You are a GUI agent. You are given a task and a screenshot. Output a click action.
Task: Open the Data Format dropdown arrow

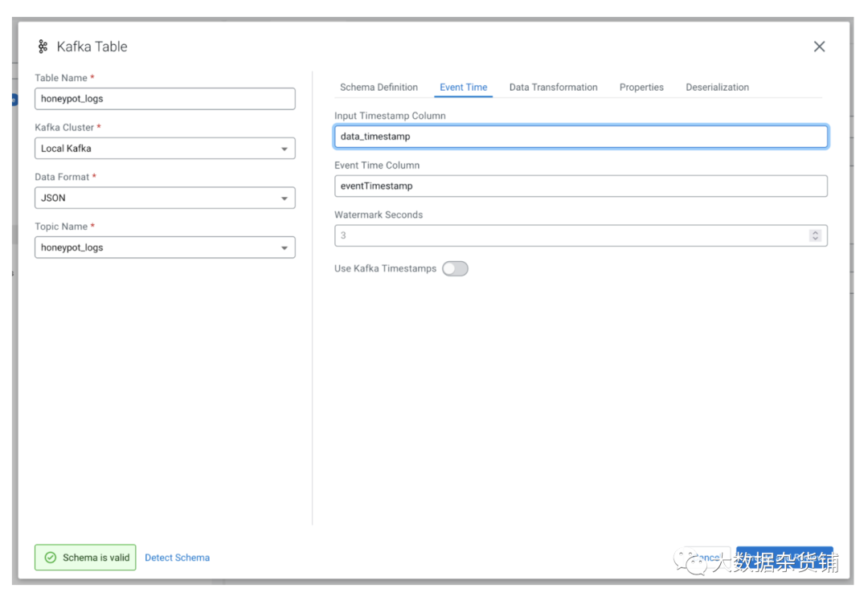tap(285, 198)
